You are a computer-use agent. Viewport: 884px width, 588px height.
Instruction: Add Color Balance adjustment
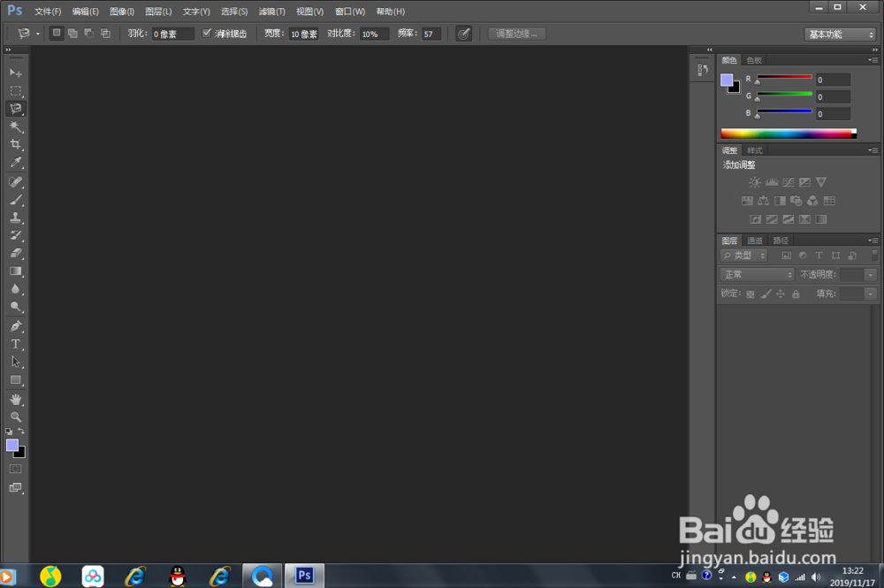coord(764,201)
